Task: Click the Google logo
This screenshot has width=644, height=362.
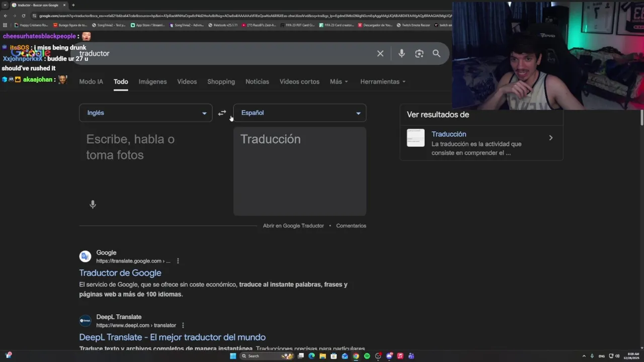Action: (31, 53)
